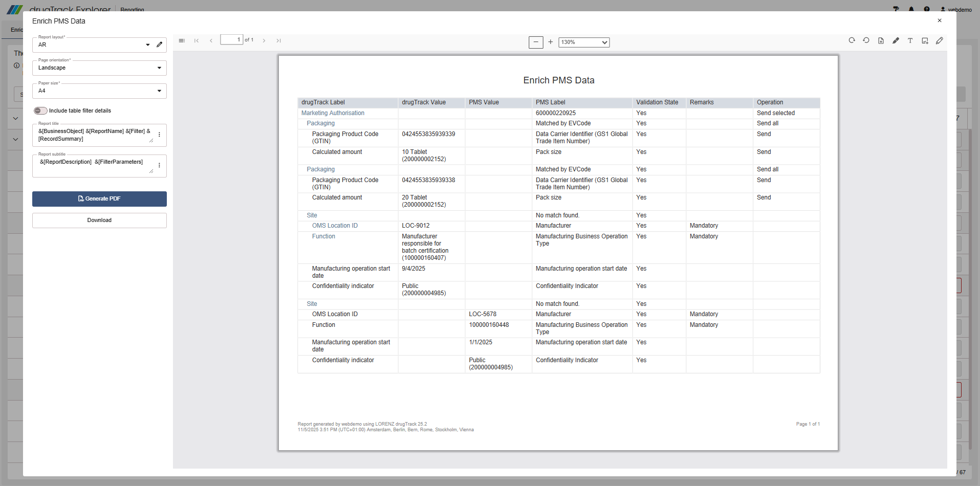Select the text annotation tool

point(910,40)
